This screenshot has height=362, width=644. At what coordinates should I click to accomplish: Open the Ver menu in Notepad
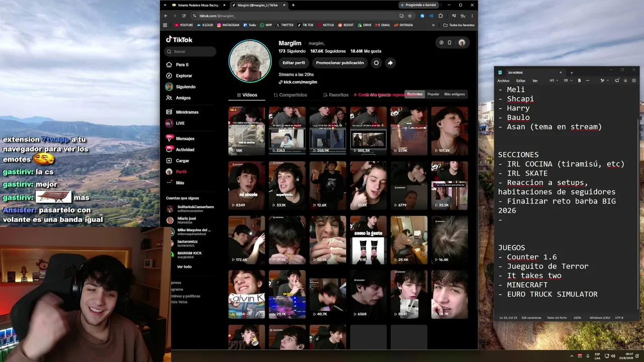[x=535, y=80]
